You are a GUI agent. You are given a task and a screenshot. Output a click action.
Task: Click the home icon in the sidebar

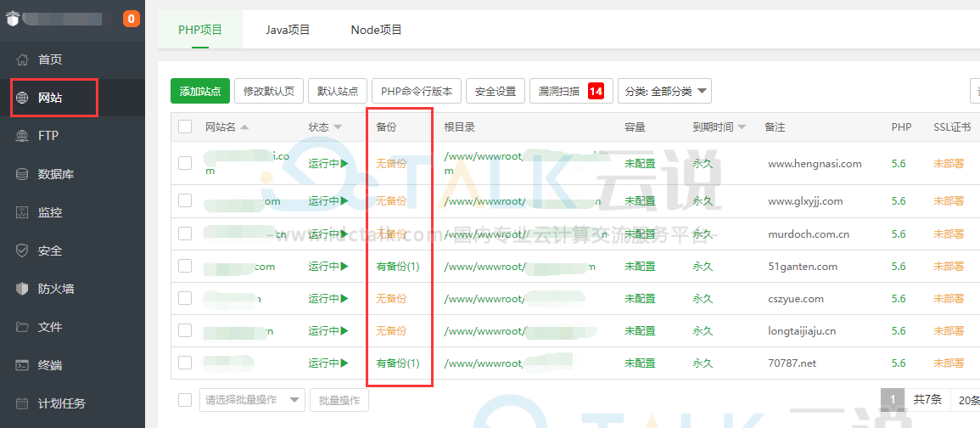pos(23,59)
